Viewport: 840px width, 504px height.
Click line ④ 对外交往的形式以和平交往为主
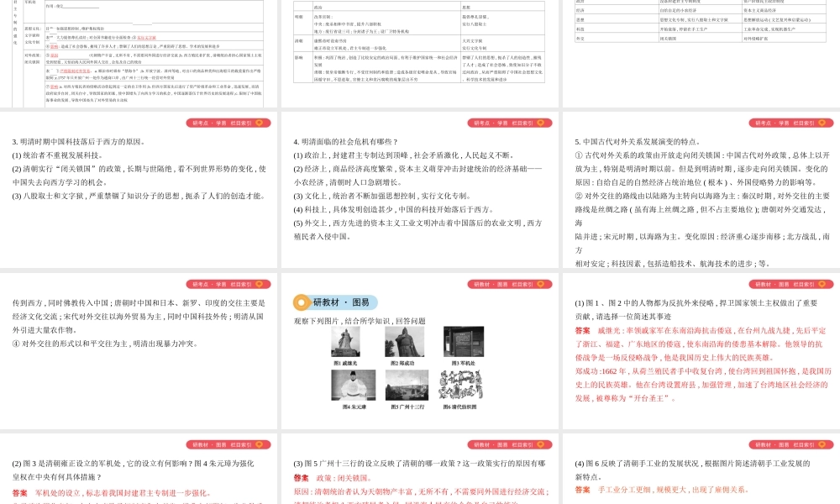(106, 344)
